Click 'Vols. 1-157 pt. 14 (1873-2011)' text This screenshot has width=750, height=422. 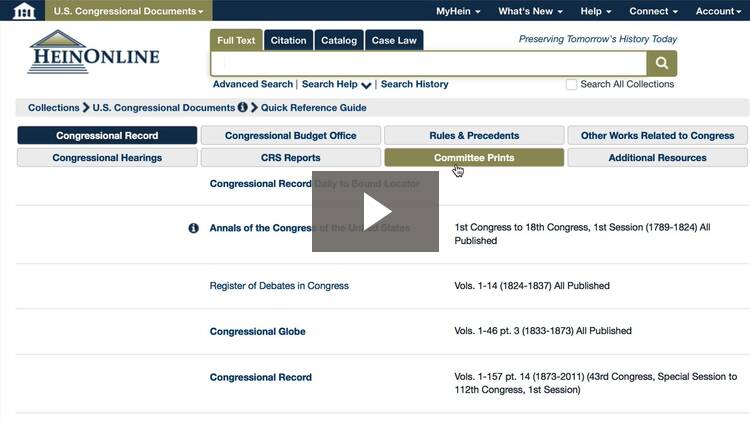pyautogui.click(x=519, y=377)
